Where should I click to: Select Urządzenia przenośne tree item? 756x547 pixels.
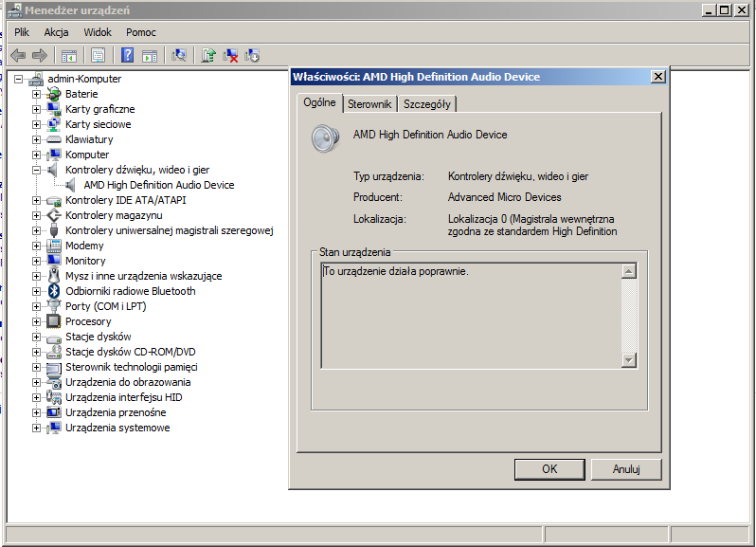[x=116, y=412]
